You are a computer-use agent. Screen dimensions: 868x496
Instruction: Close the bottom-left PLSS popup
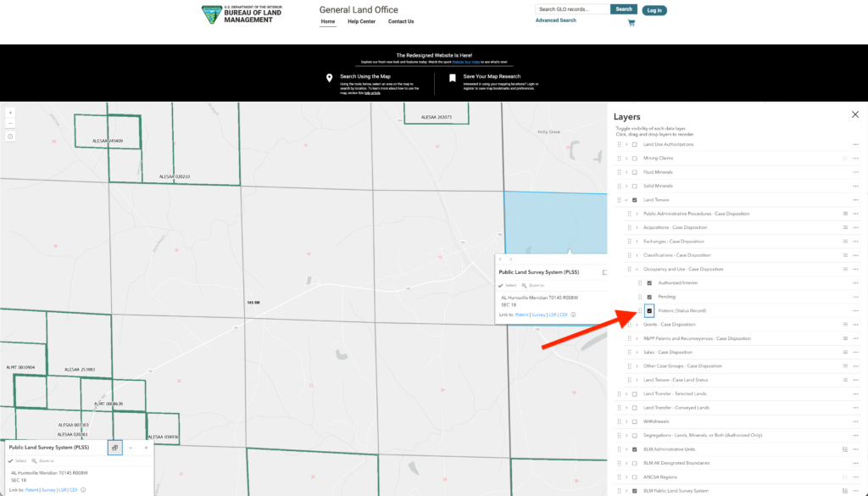click(146, 448)
